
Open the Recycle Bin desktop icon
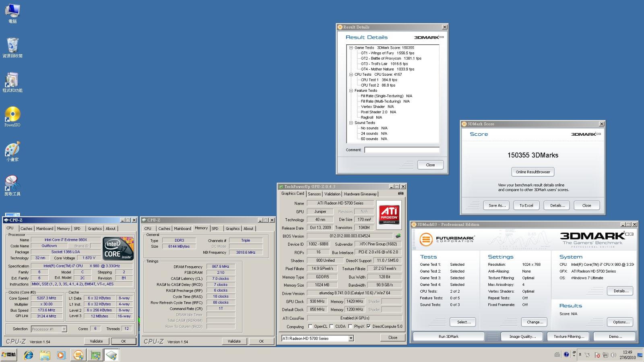[x=12, y=48]
